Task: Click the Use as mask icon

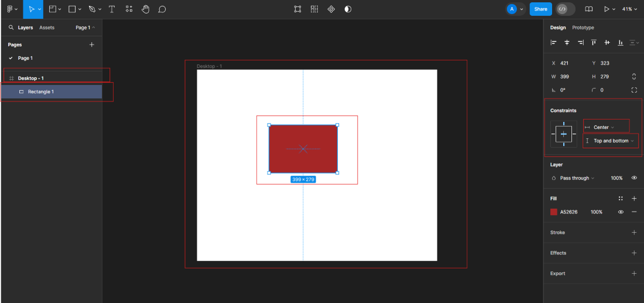Action: click(348, 9)
